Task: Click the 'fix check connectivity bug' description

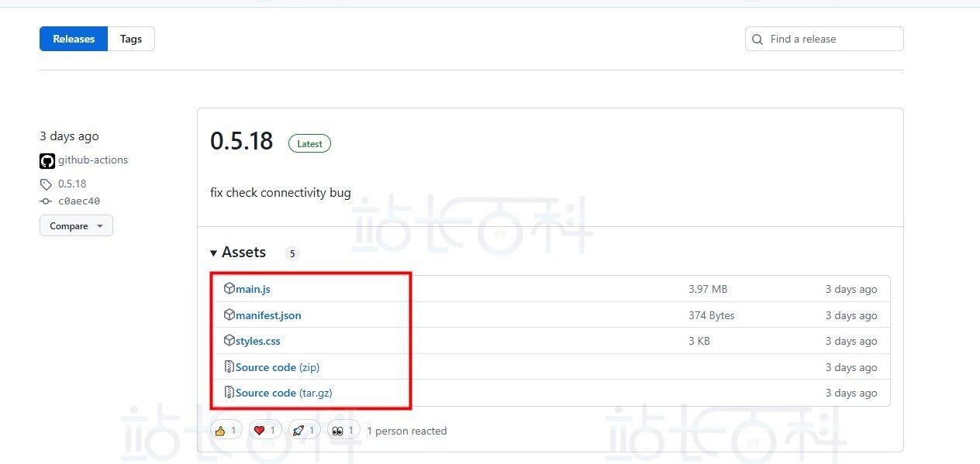Action: 281,192
